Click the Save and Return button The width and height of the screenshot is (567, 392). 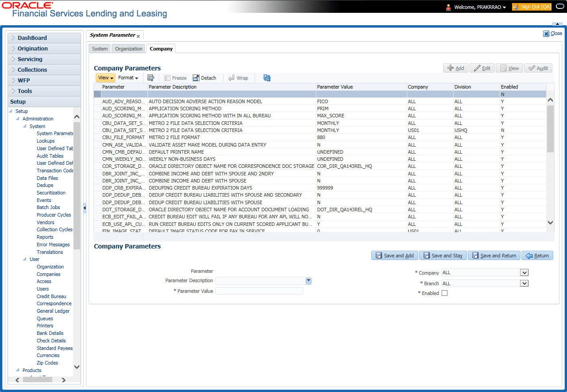[x=494, y=256]
